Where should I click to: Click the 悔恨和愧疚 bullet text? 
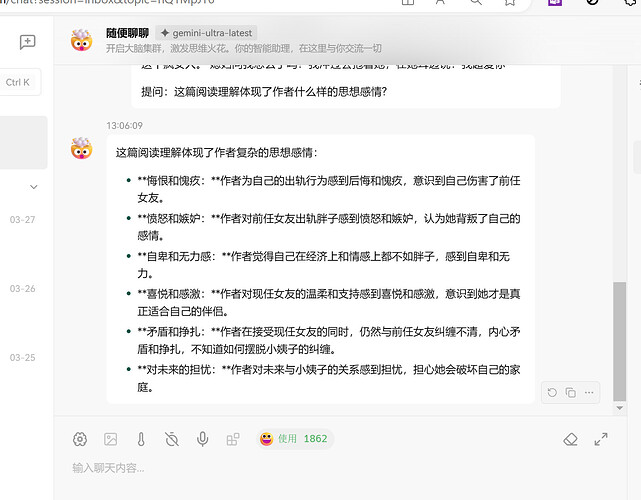coord(329,189)
